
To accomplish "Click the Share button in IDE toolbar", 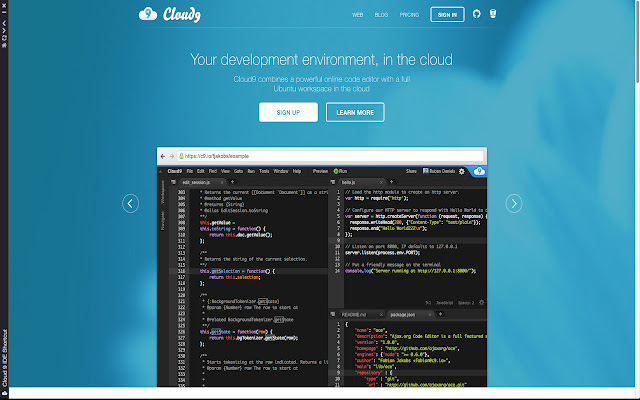I will (411, 171).
